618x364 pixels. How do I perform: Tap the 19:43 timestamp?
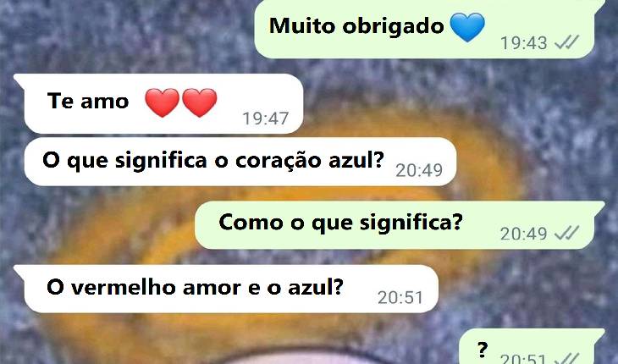(x=524, y=42)
